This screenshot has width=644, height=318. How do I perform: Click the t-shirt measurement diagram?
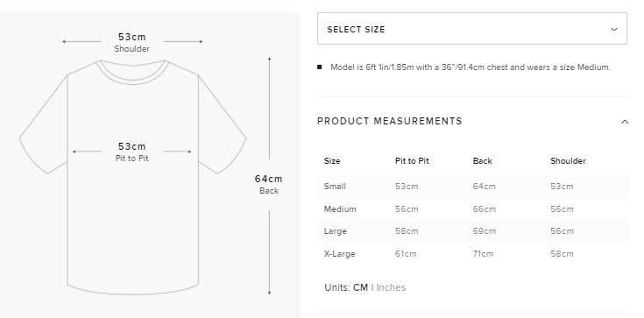(132, 177)
